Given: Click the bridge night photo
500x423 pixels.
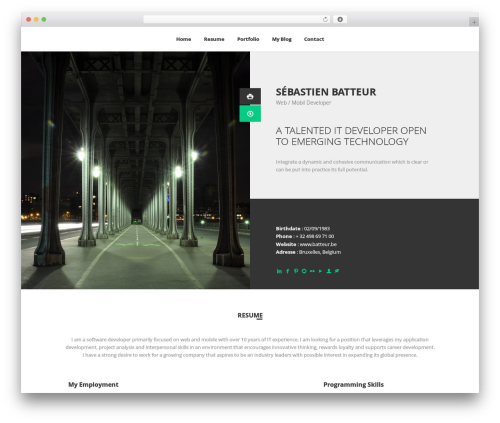Looking at the screenshot, I should coord(135,170).
